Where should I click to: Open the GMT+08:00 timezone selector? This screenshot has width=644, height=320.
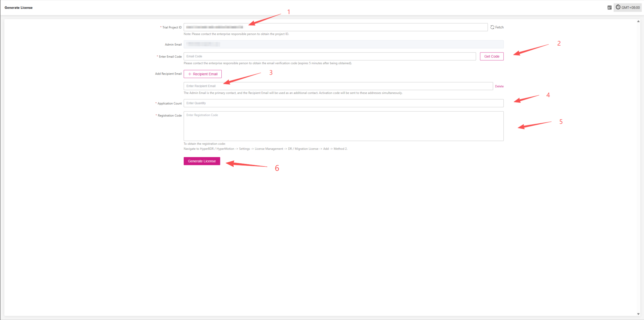coord(628,8)
